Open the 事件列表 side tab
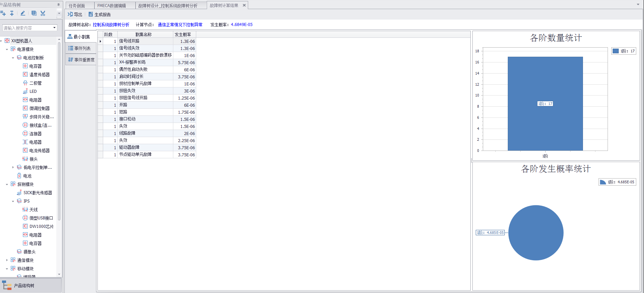 click(x=81, y=48)
